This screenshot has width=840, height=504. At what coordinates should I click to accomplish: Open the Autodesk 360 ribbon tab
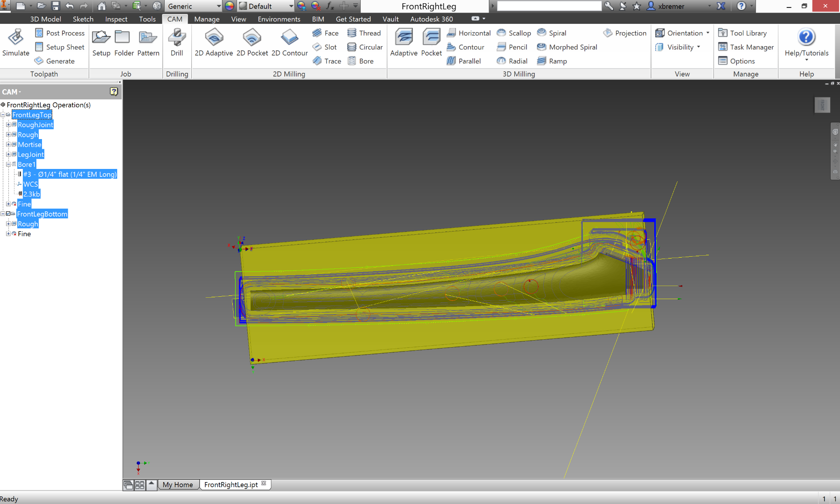tap(432, 19)
